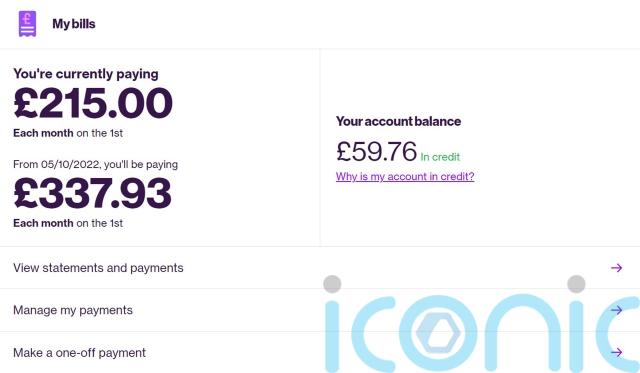Click You're currently paying heading

pos(86,74)
